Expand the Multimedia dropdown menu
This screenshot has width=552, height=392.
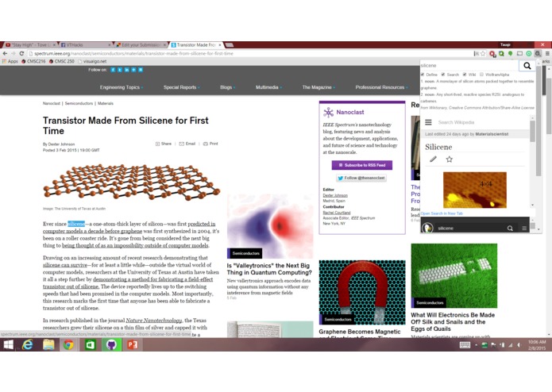[x=269, y=87]
